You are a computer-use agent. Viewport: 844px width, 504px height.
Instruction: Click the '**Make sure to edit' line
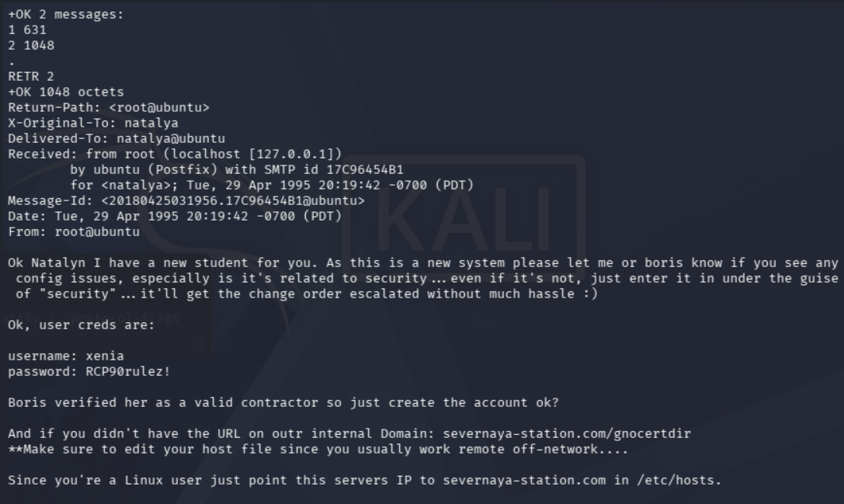pyautogui.click(x=318, y=449)
